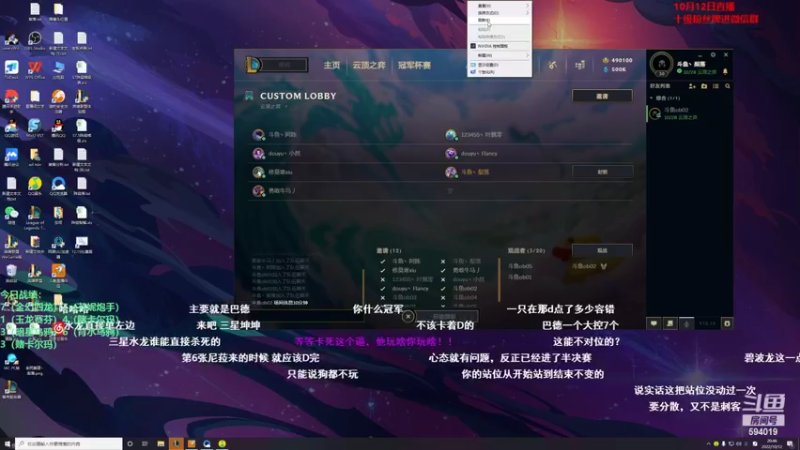
Task: Click the 490100 currency balance
Action: [617, 60]
